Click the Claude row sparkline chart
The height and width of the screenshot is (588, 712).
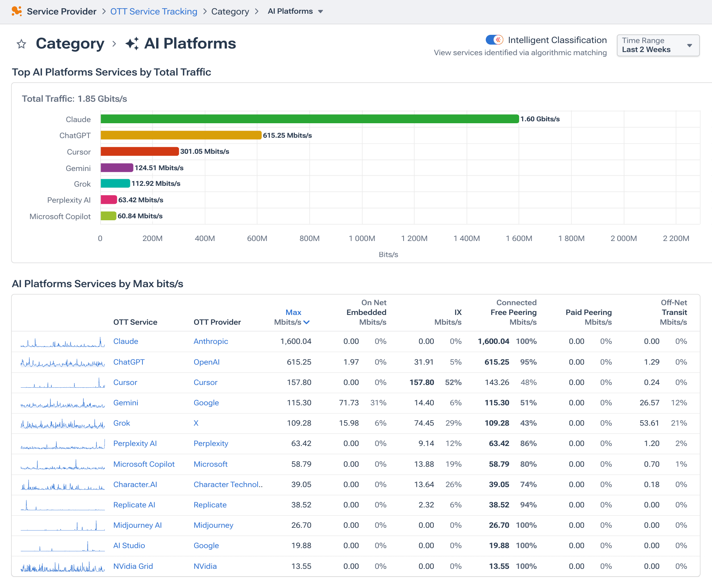point(63,342)
